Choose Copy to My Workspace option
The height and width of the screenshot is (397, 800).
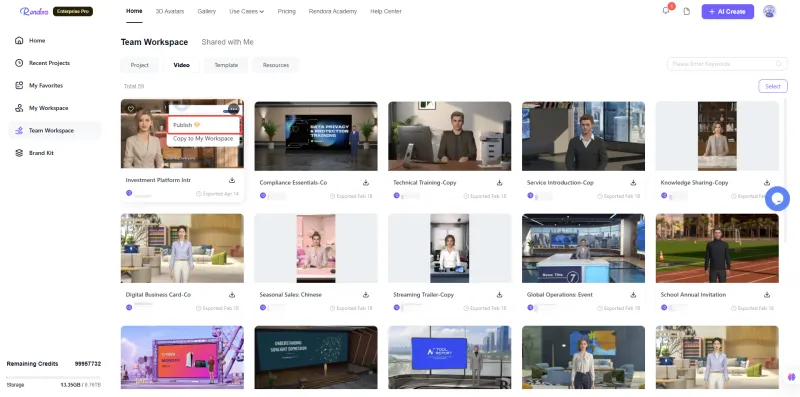(204, 139)
